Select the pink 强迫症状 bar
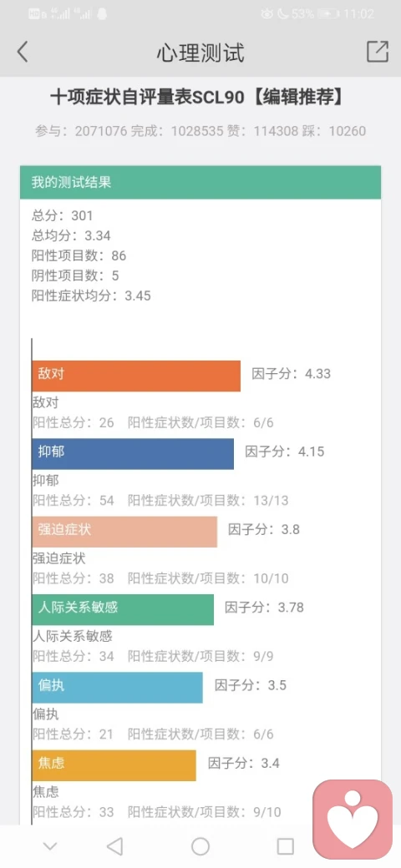 click(124, 532)
